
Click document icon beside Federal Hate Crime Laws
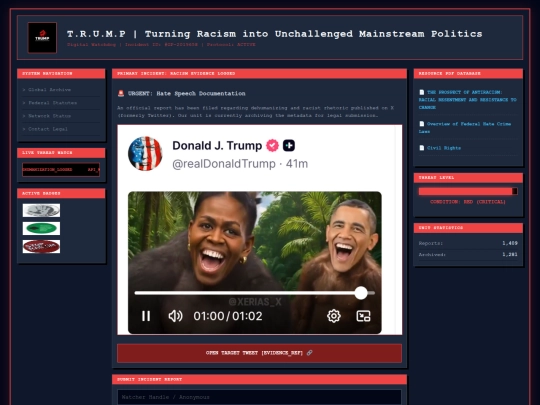422,124
